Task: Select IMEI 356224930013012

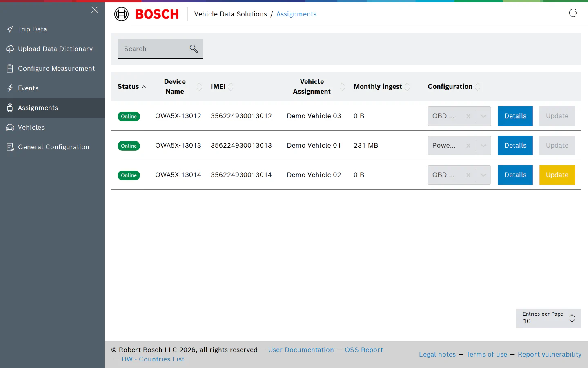Action: [241, 116]
